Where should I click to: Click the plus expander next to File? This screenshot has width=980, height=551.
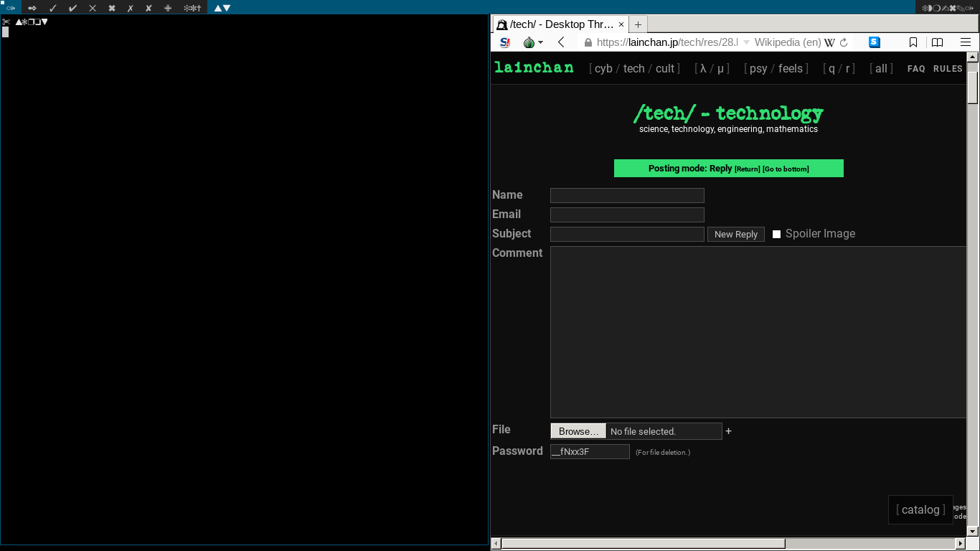click(x=728, y=431)
